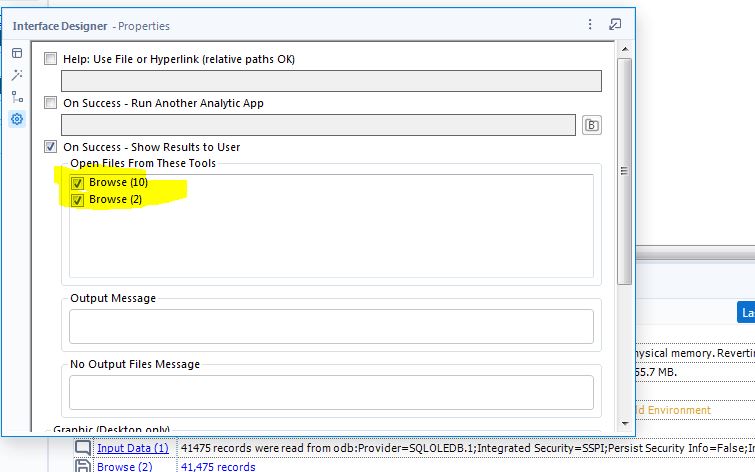Check On Success - Run Another Analytic App
The width and height of the screenshot is (755, 472).
click(x=51, y=103)
